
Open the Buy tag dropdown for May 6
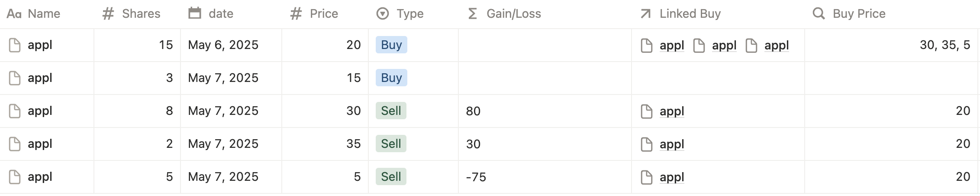(x=391, y=45)
